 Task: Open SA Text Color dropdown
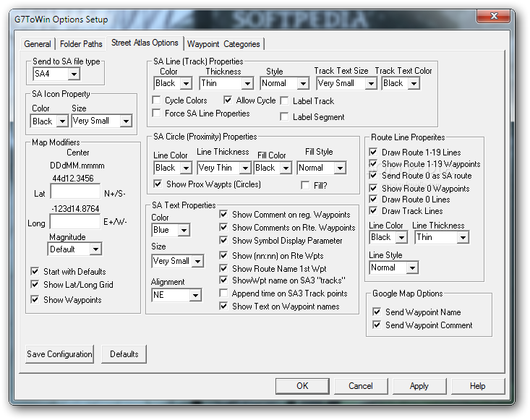171,230
